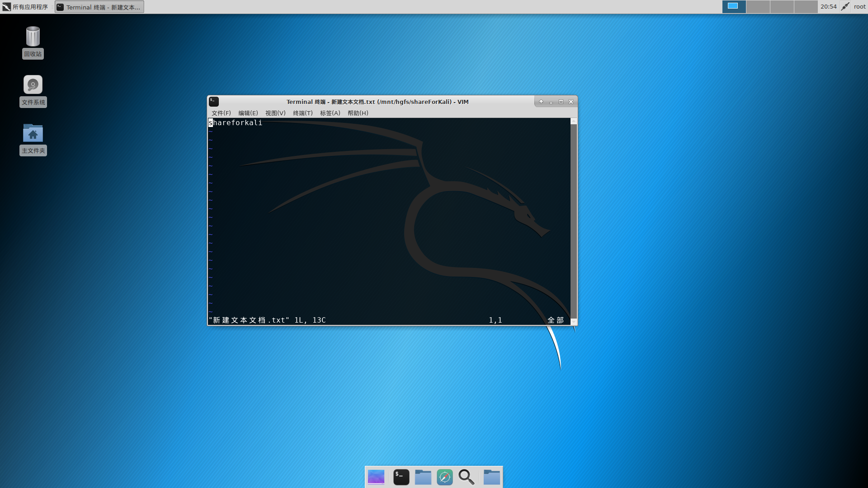Screen dimensions: 868x488
Task: Click the show desktop icon in dock
Action: click(376, 477)
